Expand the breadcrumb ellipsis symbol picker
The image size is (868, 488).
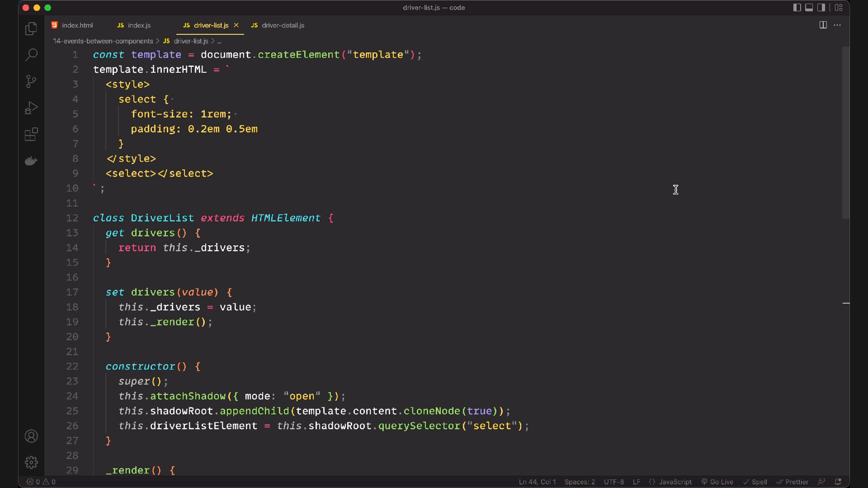tap(219, 41)
